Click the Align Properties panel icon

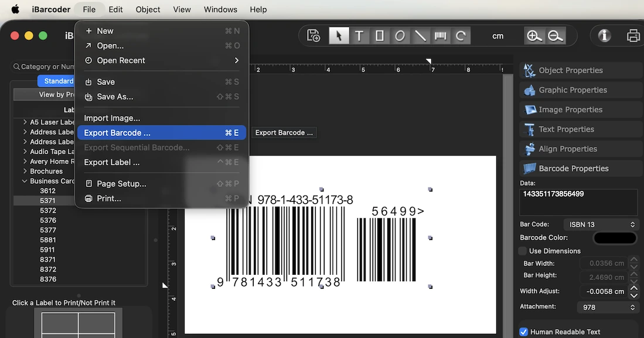tap(529, 149)
